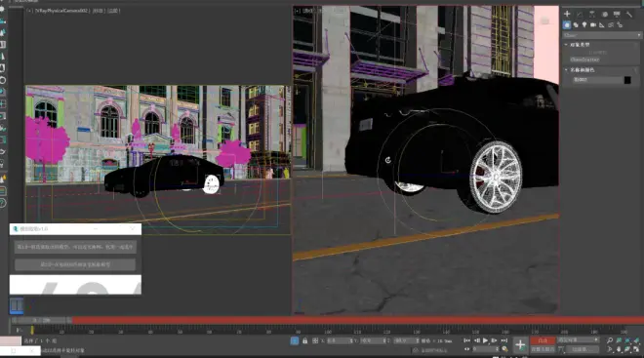Toggle the Set Key mode button

point(543,349)
